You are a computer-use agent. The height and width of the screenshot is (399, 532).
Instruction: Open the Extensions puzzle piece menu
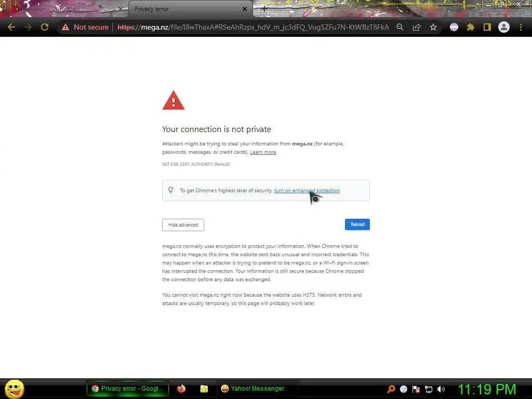tap(471, 27)
